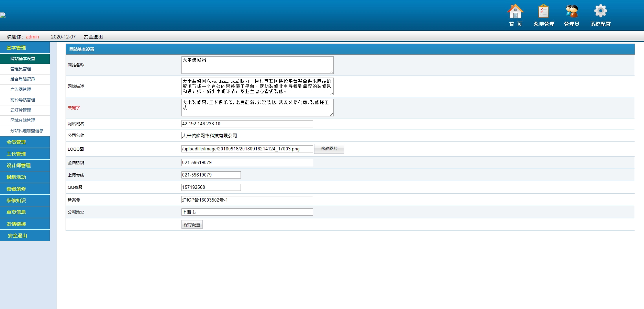This screenshot has height=309, width=644.
Task: Expand the 设计师管理 sidebar section
Action: [25, 165]
